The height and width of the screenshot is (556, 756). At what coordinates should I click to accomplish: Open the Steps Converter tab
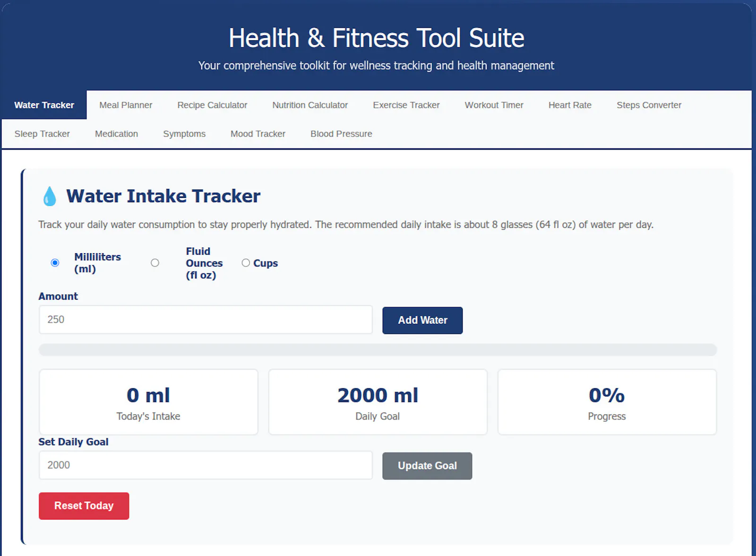pos(649,105)
